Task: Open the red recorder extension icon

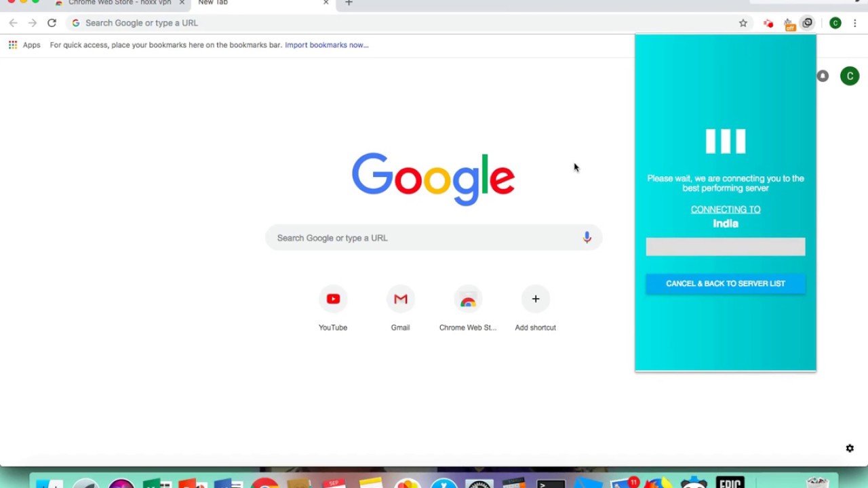Action: tap(768, 24)
